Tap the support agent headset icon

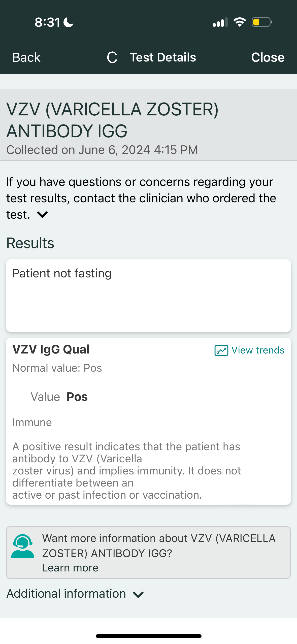(x=22, y=546)
